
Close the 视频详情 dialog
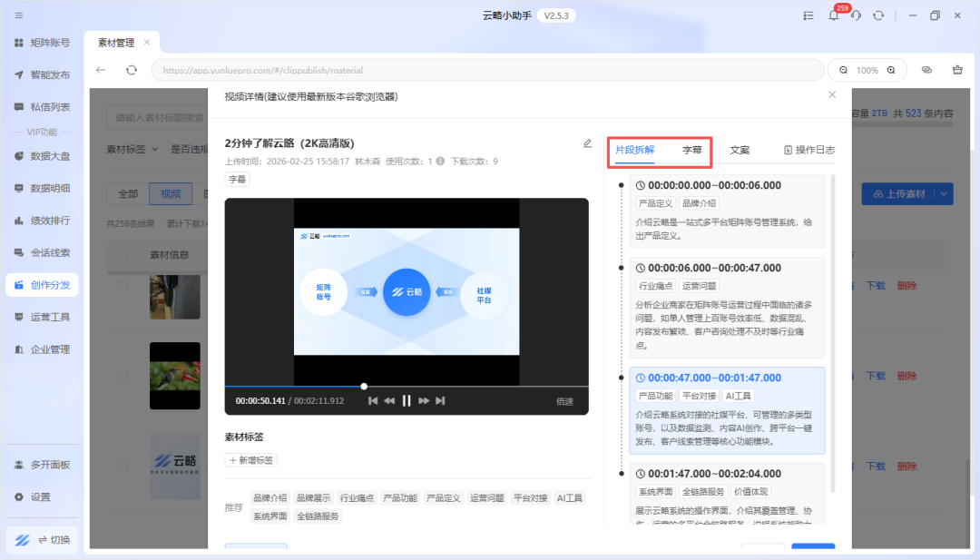point(832,94)
